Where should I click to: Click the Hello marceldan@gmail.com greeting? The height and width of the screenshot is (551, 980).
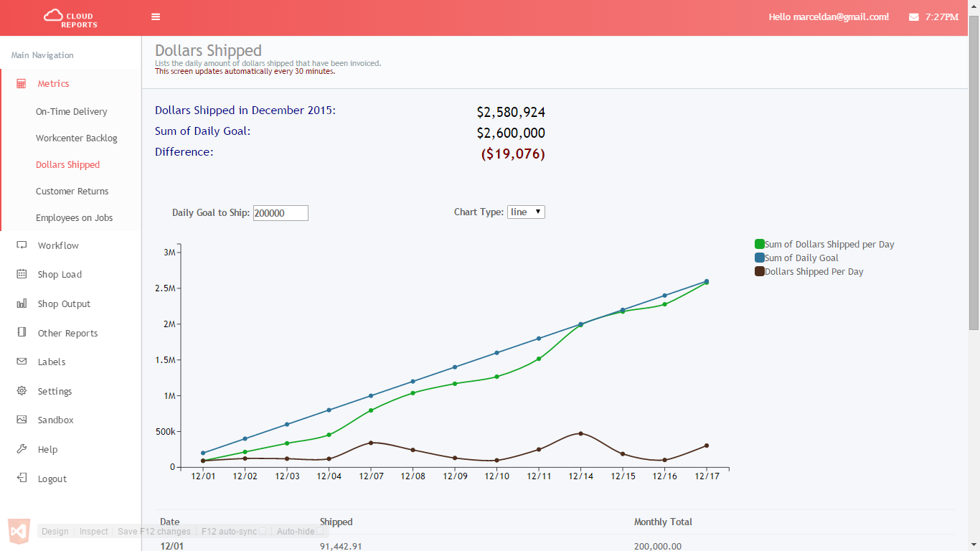(x=829, y=17)
